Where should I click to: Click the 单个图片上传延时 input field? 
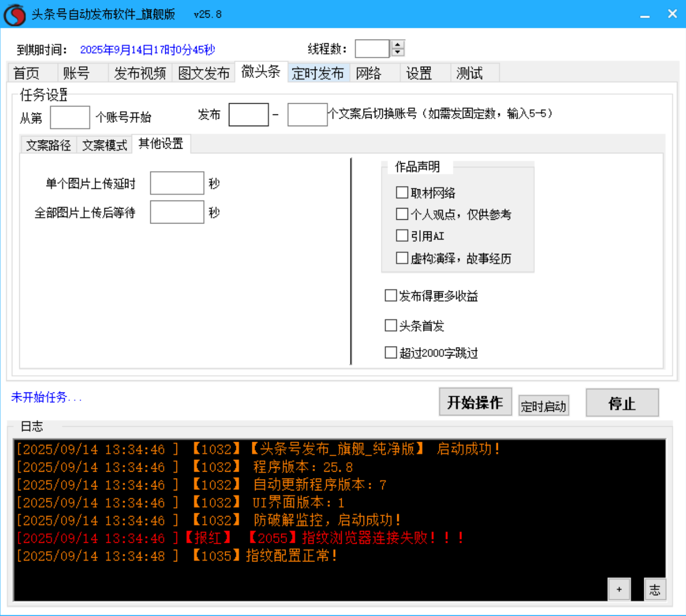[x=176, y=183]
